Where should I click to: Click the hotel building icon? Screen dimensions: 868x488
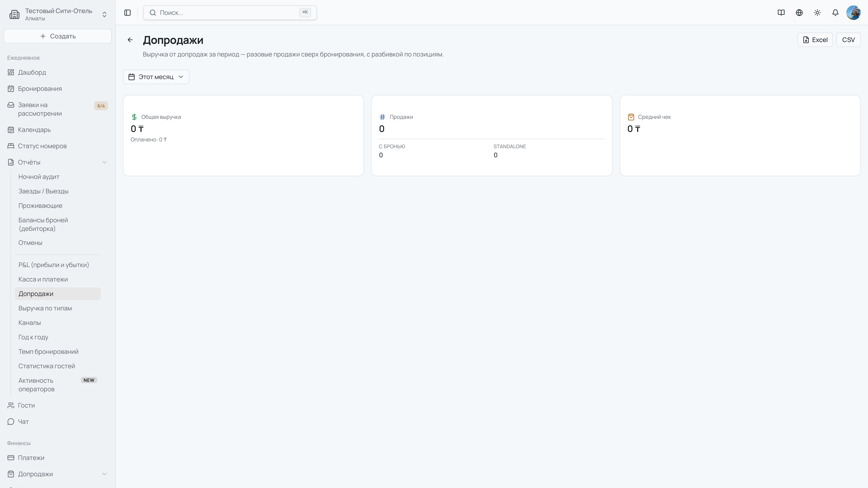(x=14, y=14)
